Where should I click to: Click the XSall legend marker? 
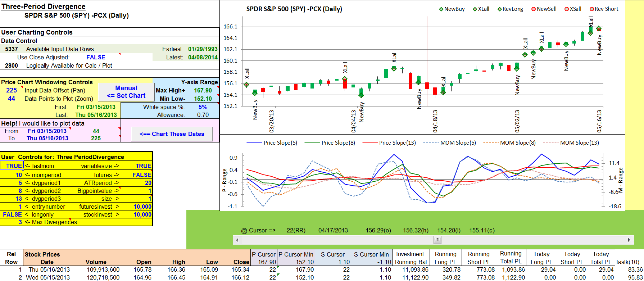[567, 9]
